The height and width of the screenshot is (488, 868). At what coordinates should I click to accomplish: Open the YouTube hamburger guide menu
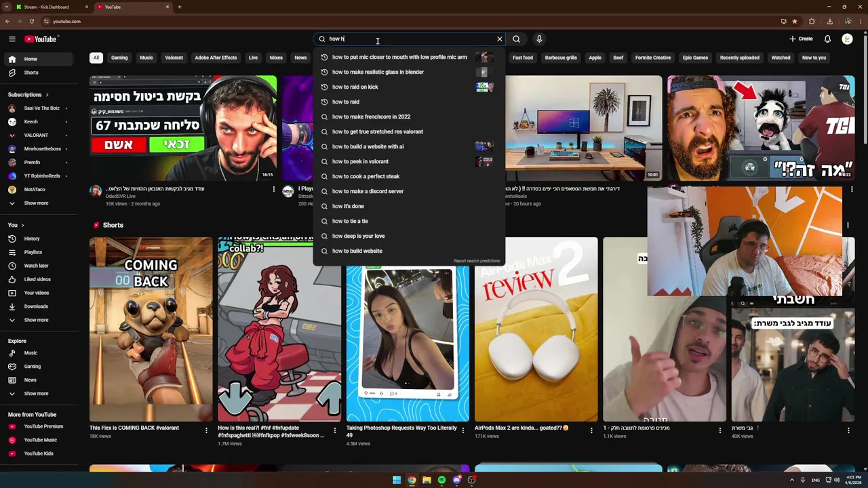(x=12, y=39)
